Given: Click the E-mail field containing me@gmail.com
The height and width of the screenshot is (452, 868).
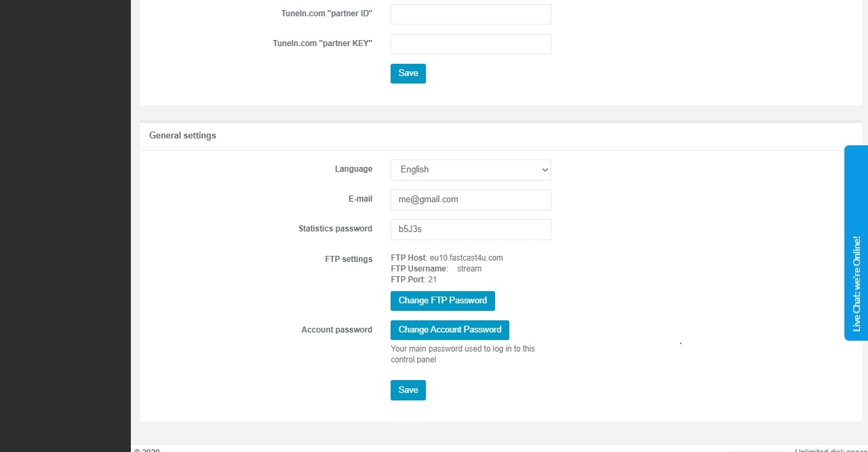Looking at the screenshot, I should pyautogui.click(x=471, y=200).
